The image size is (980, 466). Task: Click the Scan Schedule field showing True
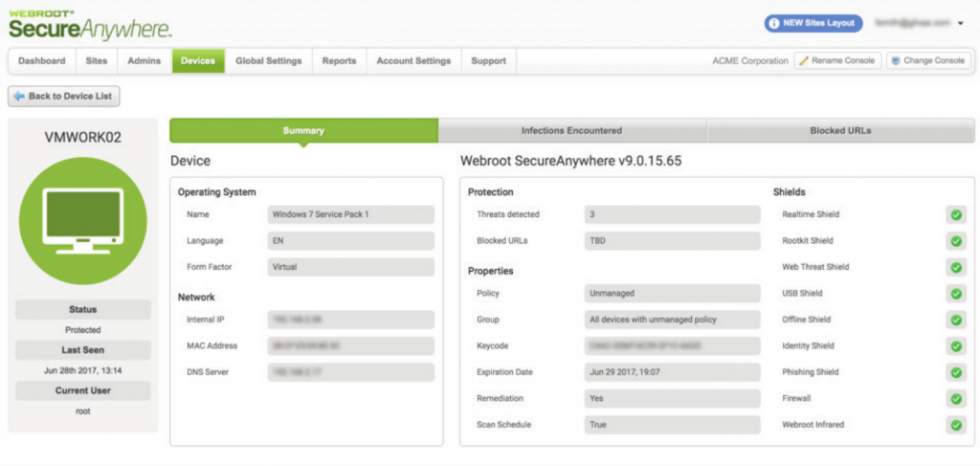pos(673,425)
